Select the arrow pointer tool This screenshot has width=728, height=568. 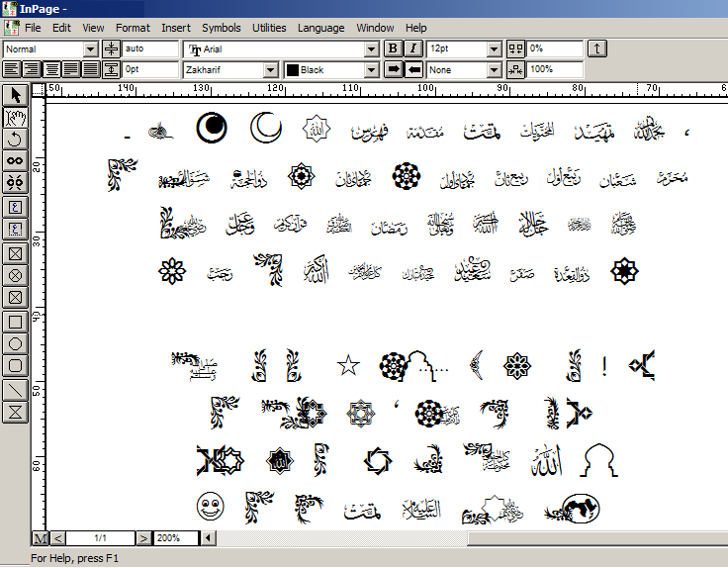[16, 95]
